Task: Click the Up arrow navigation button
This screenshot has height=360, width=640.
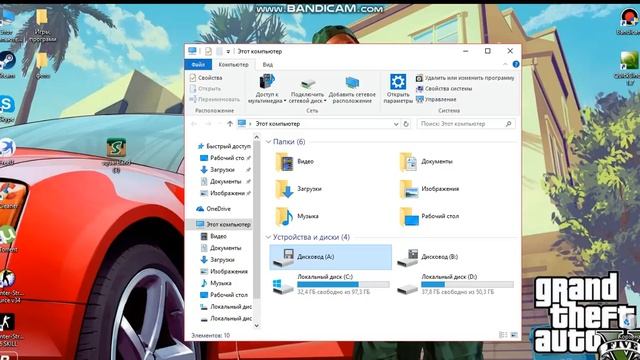Action: click(x=230, y=124)
